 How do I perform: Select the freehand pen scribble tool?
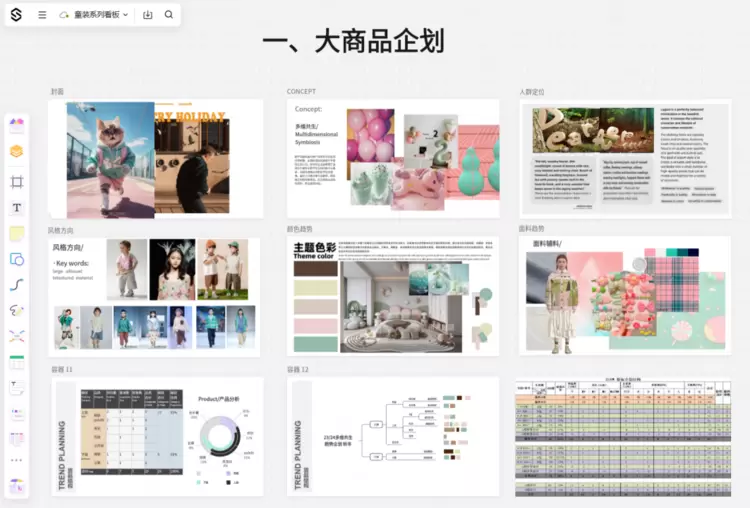point(17,311)
